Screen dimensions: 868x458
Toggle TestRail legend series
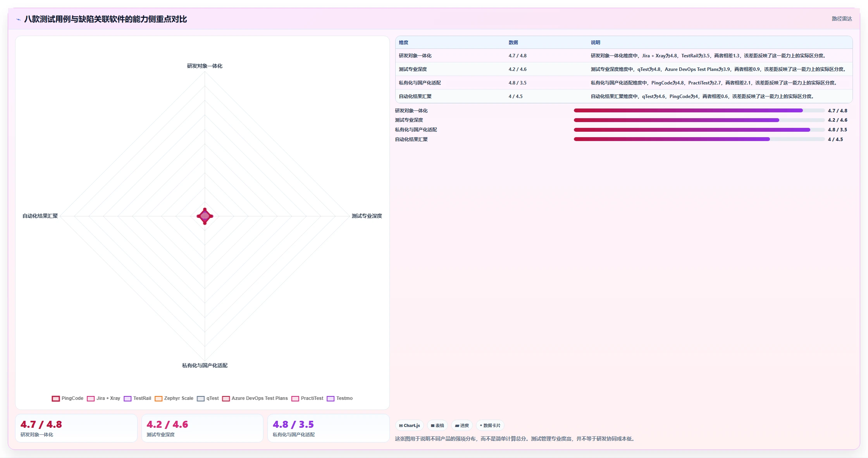point(138,398)
